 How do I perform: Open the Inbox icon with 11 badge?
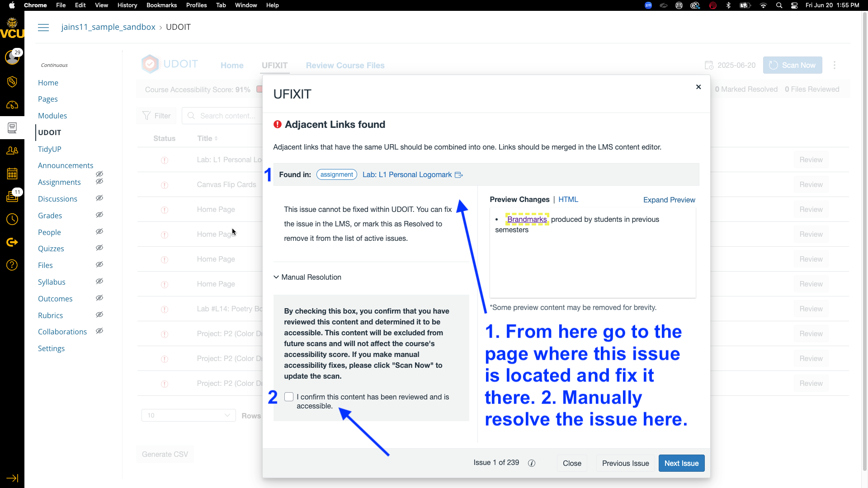tap(12, 196)
